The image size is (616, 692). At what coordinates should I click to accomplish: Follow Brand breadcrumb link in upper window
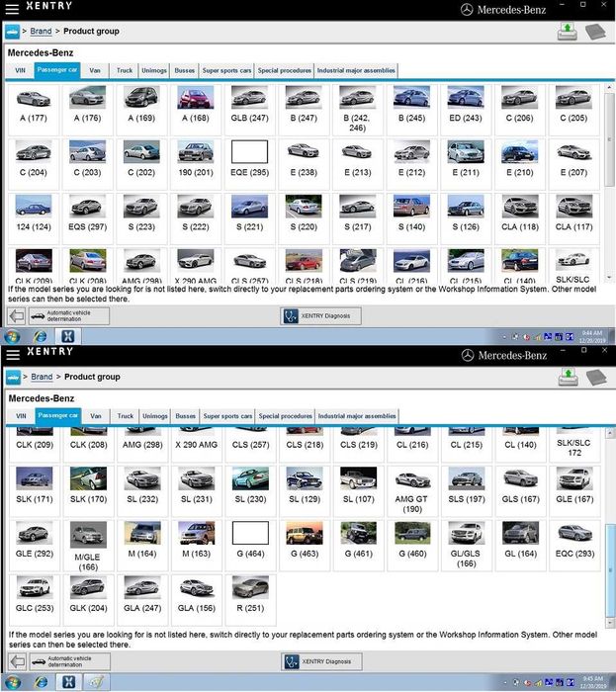(41, 32)
